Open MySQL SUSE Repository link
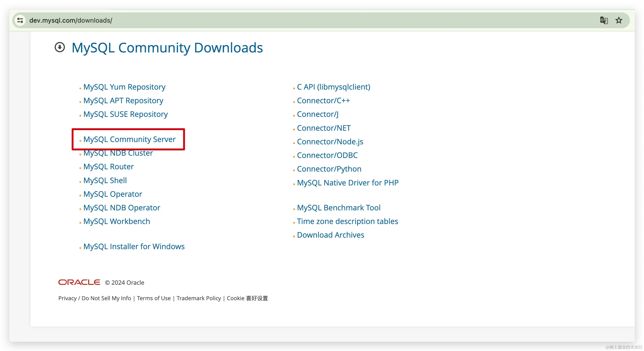Viewport: 644px width, 351px height. point(126,114)
